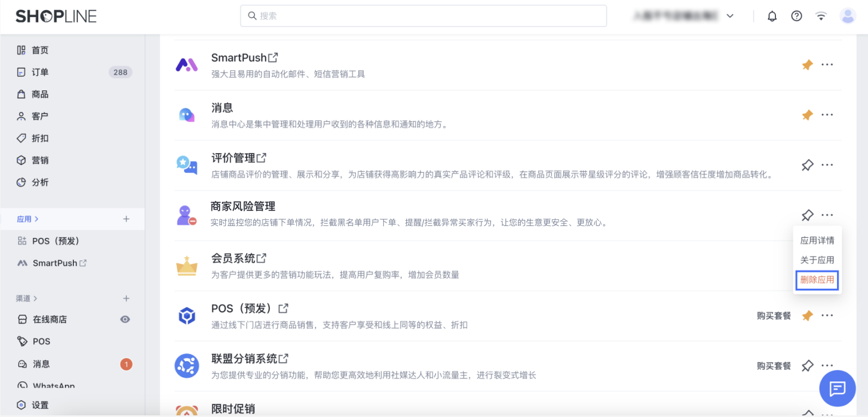The height and width of the screenshot is (417, 868).
Task: Add a new app with 应用 plus
Action: (x=126, y=219)
